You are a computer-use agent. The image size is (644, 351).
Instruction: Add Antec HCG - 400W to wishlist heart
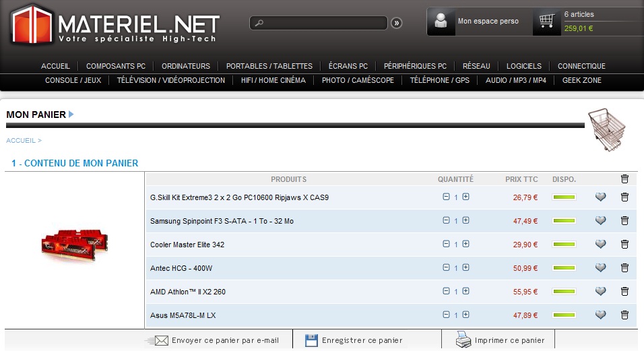[600, 267]
